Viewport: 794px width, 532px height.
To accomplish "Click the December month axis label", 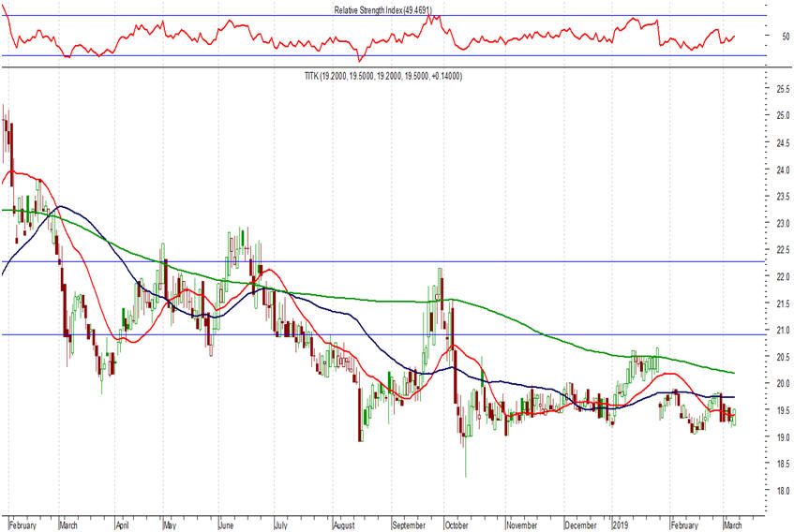I will tap(581, 526).
